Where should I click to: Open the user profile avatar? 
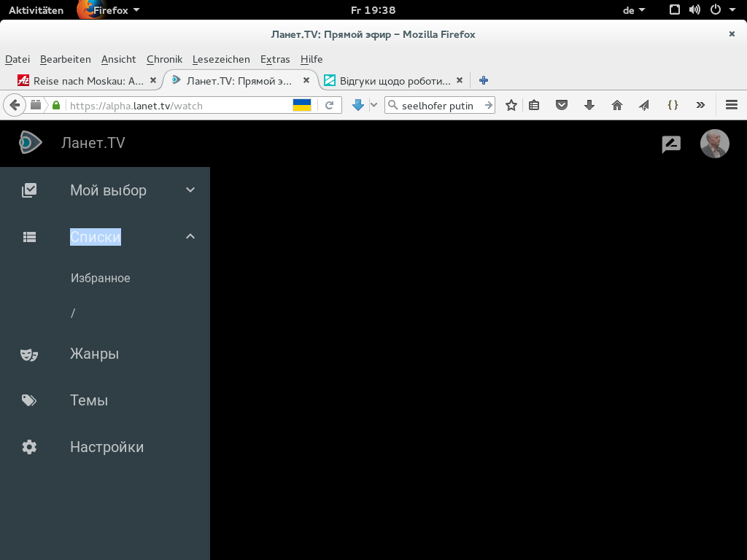(x=714, y=144)
